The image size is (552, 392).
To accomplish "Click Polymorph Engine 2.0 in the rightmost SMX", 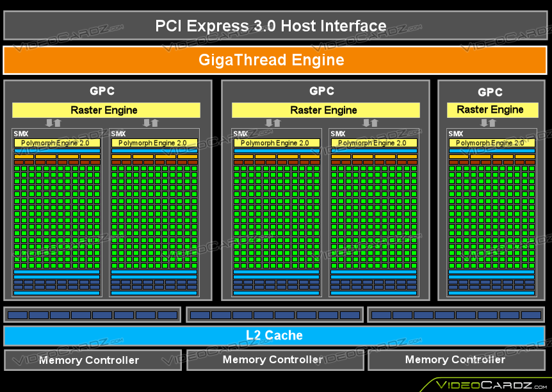I will 491,143.
